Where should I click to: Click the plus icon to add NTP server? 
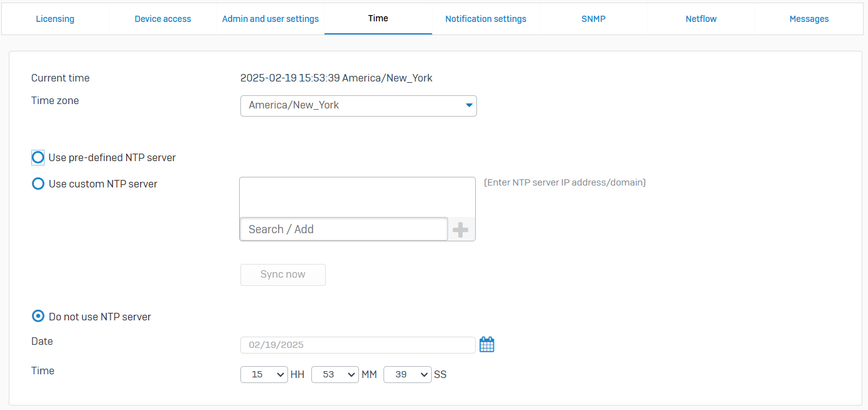[x=461, y=230]
